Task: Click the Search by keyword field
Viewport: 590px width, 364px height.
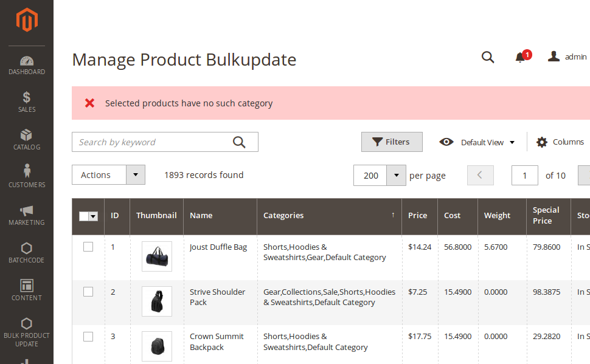Action: click(152, 142)
